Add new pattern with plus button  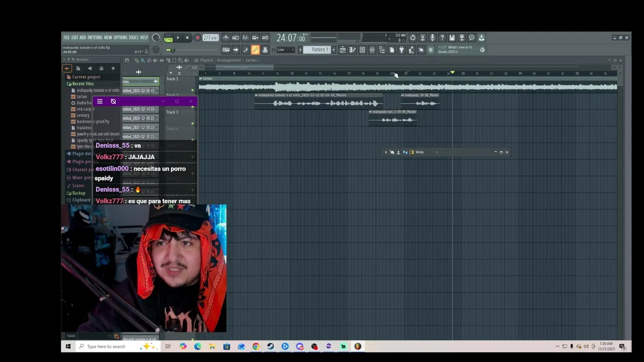click(334, 50)
